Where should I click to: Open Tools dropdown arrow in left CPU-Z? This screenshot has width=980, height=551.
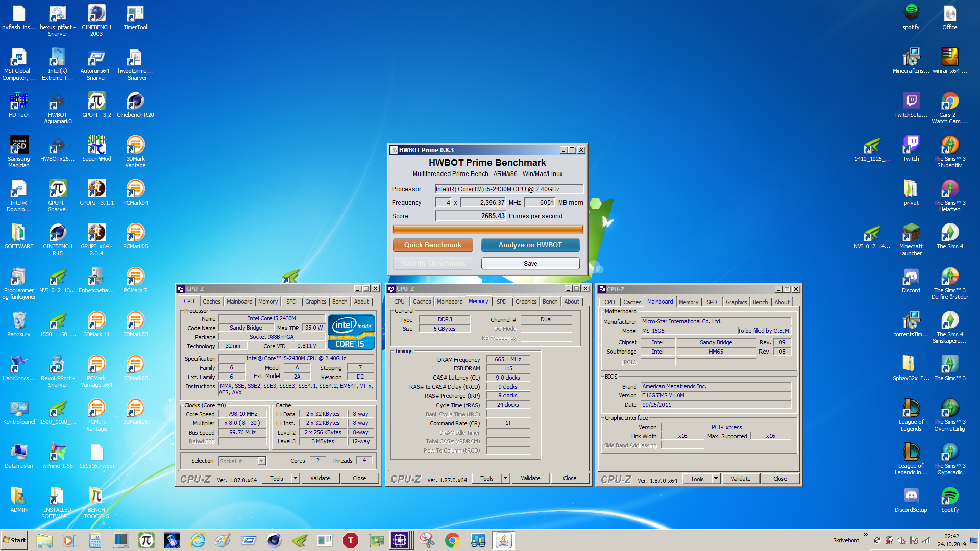tap(295, 478)
